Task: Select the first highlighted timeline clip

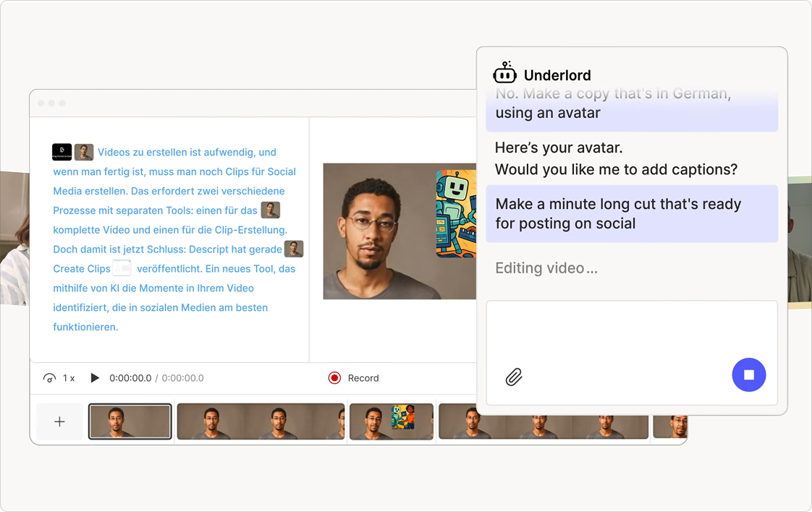Action: pos(130,422)
